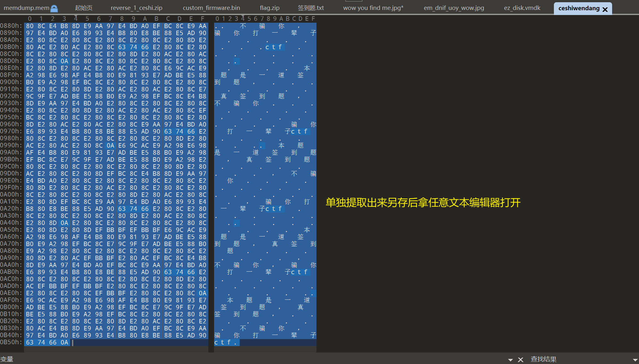Close the 变量 panel with its X
This screenshot has width=639, height=364.
521,360
